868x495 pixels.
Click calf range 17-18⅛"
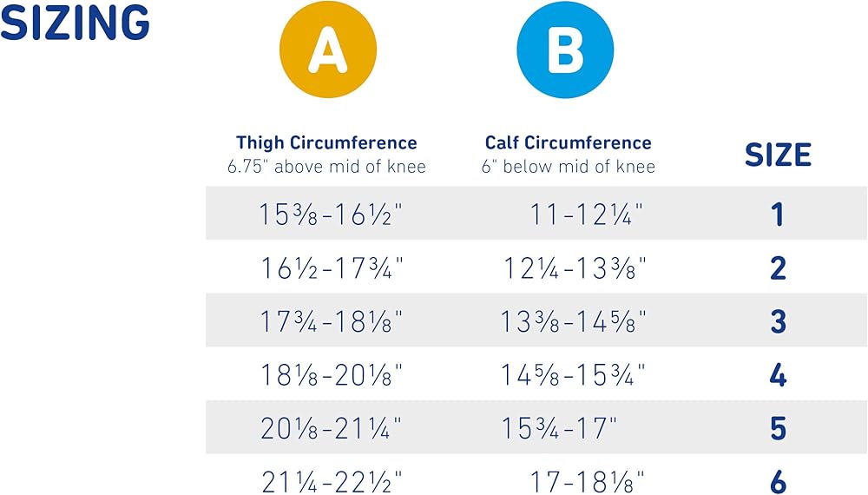tap(588, 480)
